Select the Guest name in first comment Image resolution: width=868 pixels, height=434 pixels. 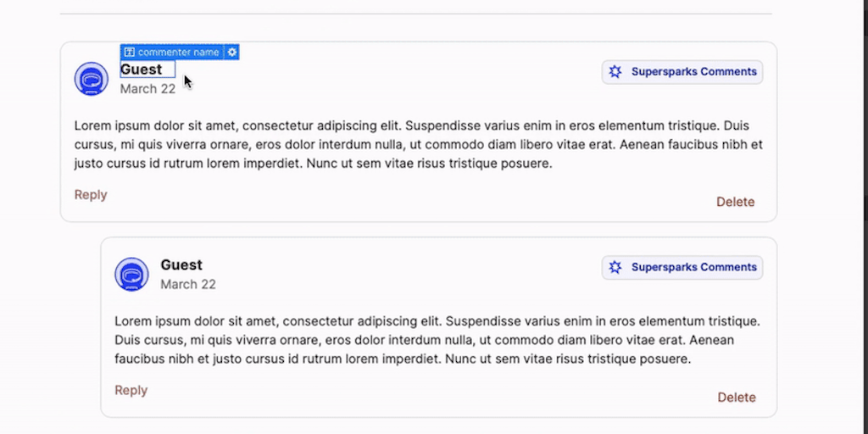[x=142, y=70]
